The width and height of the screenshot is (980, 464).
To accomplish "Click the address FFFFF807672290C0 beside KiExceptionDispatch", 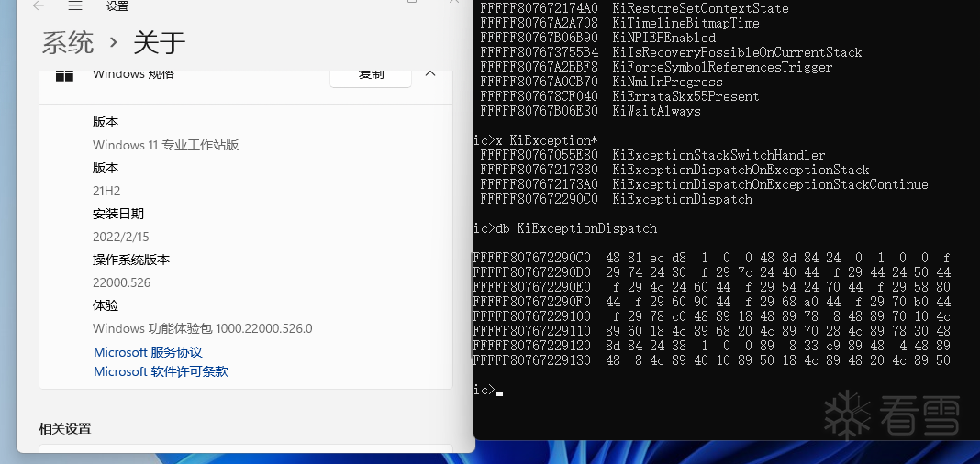I will pos(539,199).
